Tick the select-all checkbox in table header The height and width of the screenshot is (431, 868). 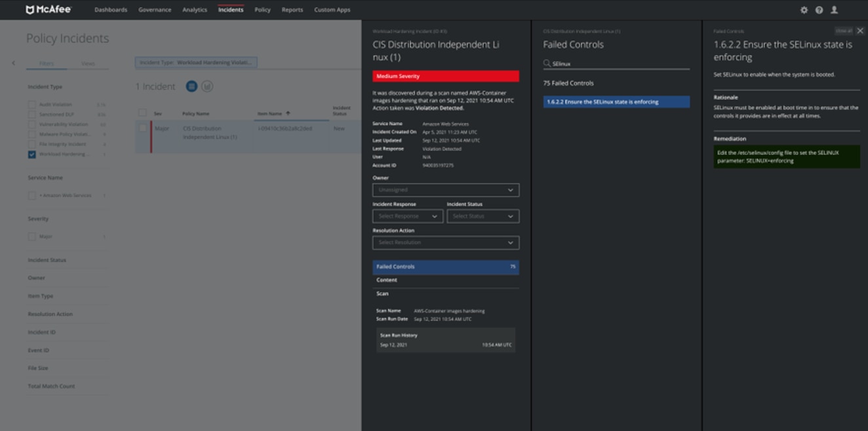[x=142, y=113]
